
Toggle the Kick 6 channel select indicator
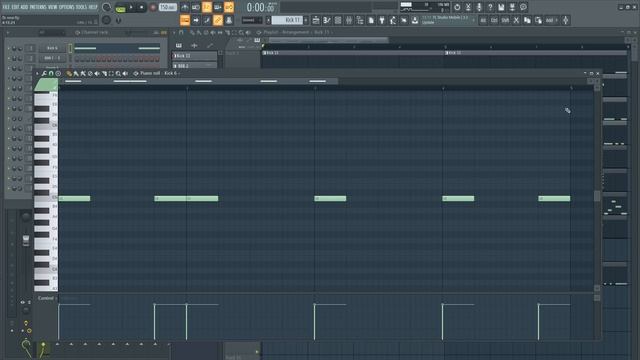click(70, 48)
